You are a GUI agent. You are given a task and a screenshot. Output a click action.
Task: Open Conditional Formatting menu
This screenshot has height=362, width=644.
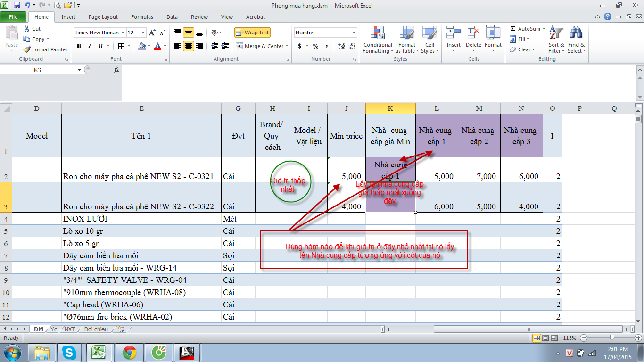click(377, 40)
